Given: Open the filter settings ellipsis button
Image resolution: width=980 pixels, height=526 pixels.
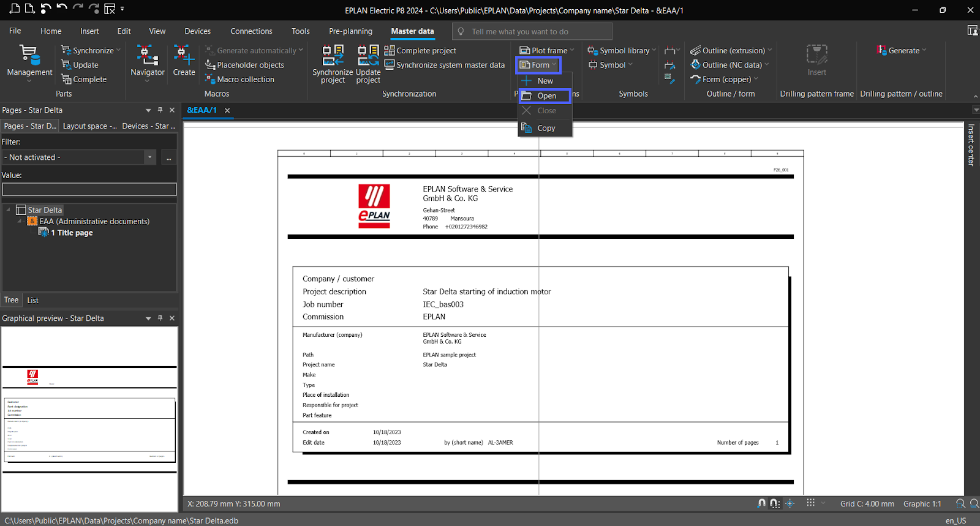Looking at the screenshot, I should point(168,157).
